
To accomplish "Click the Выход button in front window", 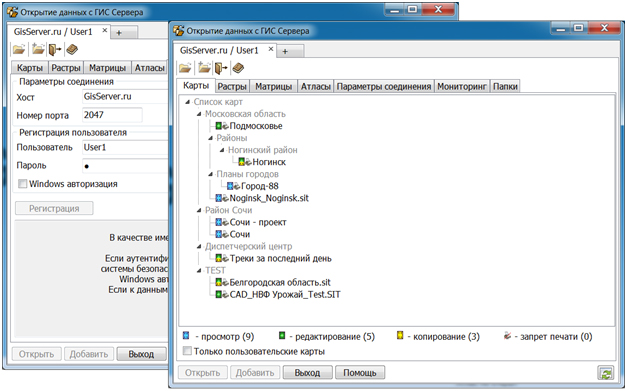I will point(307,373).
